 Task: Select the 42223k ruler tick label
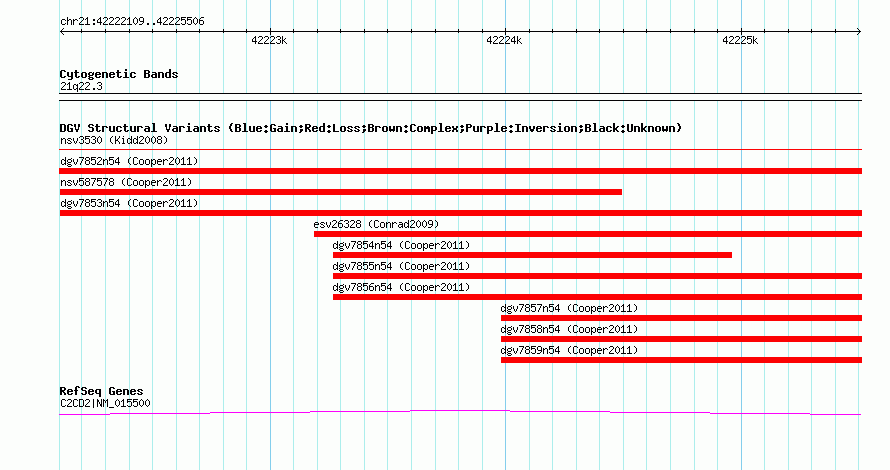pyautogui.click(x=269, y=40)
